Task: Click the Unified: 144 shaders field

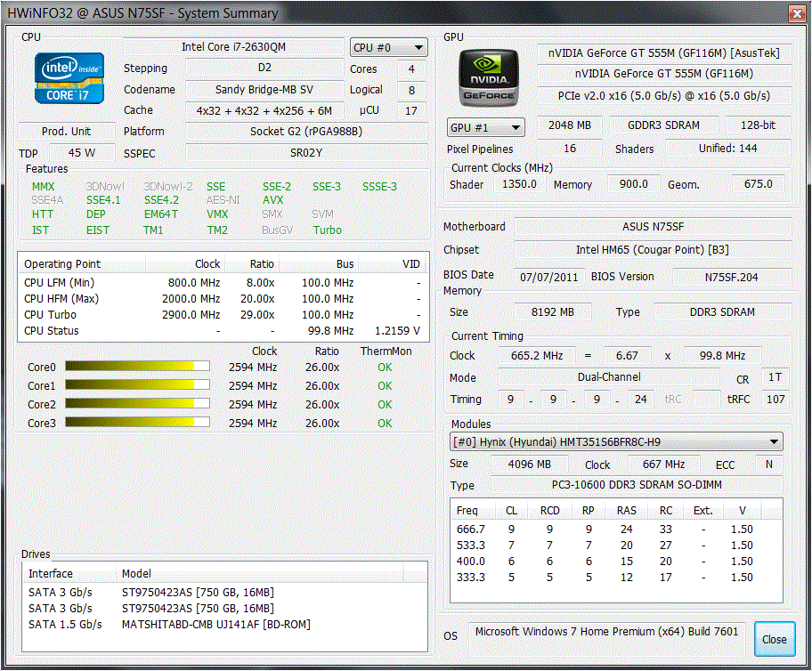Action: click(727, 149)
